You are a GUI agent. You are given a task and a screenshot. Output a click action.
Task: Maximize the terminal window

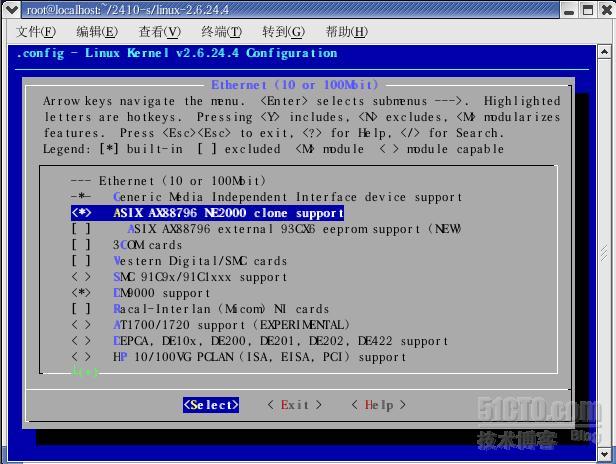point(588,10)
